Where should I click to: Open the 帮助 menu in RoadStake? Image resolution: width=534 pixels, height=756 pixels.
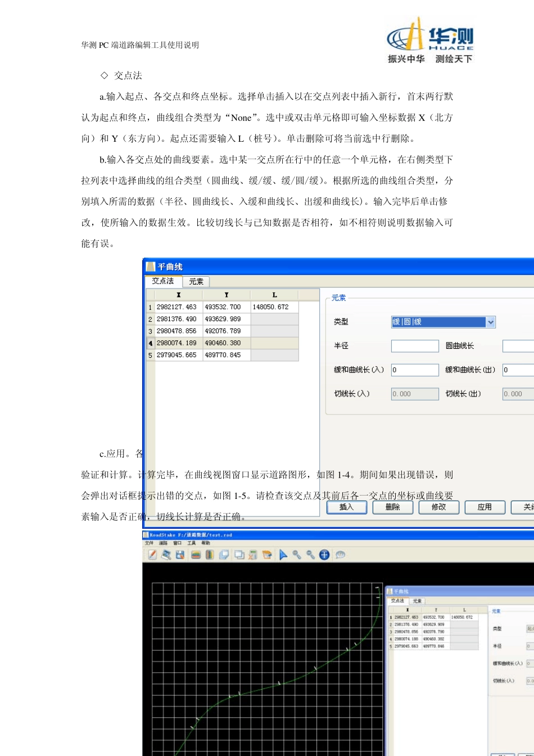[x=206, y=543]
